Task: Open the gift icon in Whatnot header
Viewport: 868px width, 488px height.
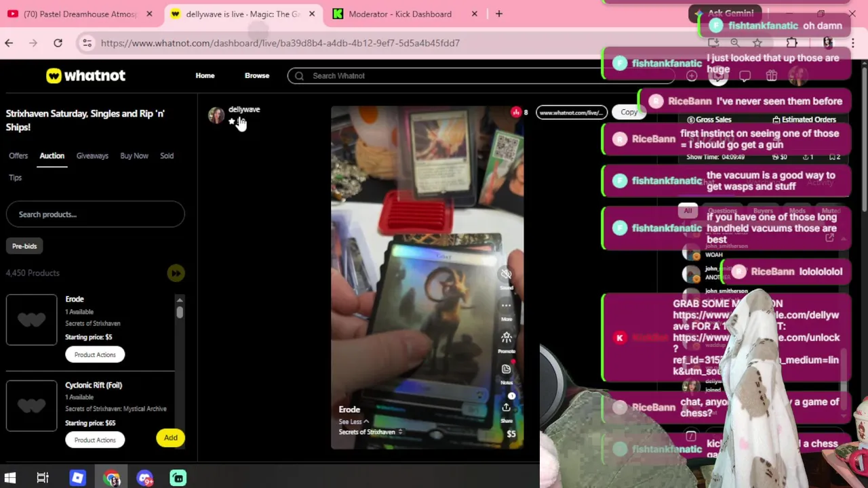Action: [771, 76]
